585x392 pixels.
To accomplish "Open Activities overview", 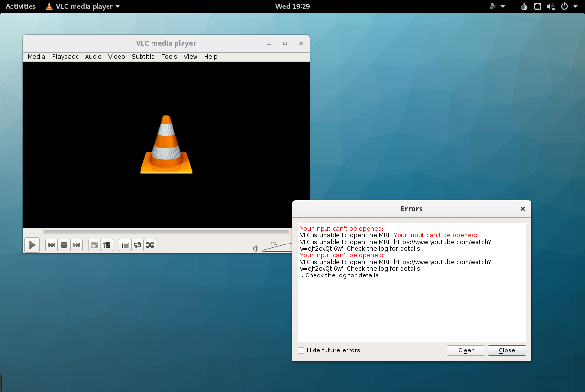I will [x=21, y=6].
